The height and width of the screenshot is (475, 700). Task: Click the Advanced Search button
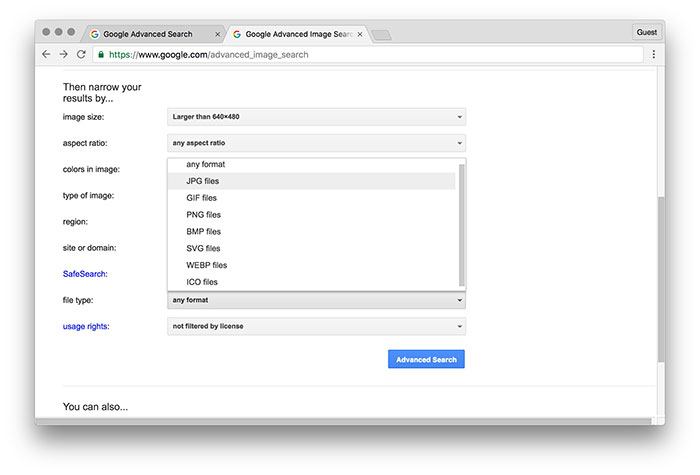(426, 359)
